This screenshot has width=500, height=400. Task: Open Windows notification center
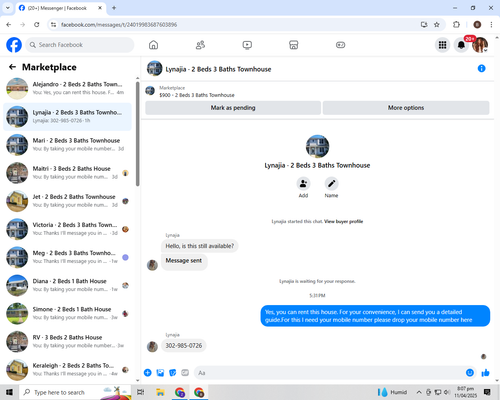[x=487, y=392]
